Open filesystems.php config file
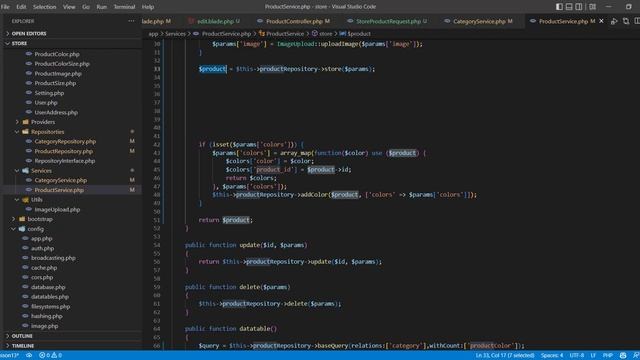The image size is (640, 360). point(50,307)
